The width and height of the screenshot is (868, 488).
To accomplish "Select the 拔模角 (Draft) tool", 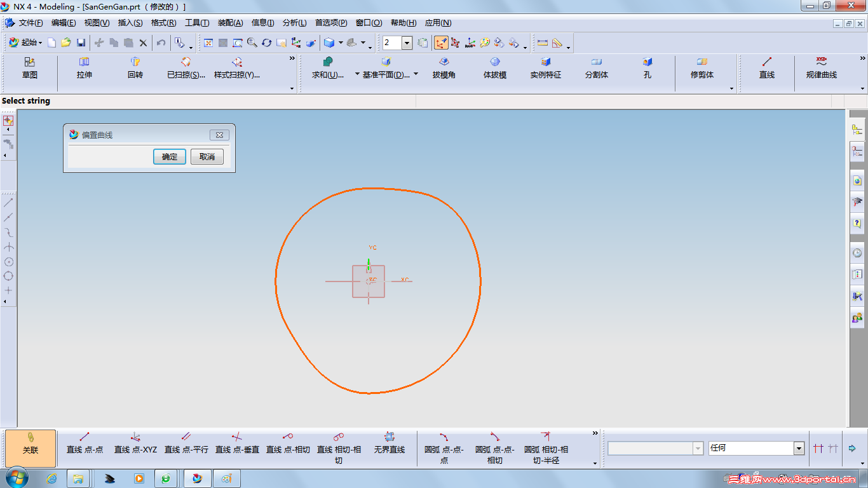I will point(444,68).
